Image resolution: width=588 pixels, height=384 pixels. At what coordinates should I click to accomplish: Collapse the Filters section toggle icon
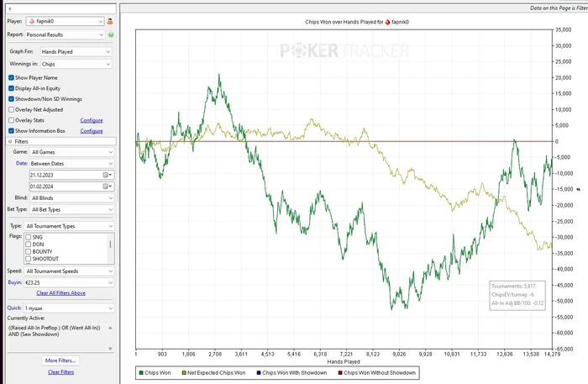coord(10,141)
